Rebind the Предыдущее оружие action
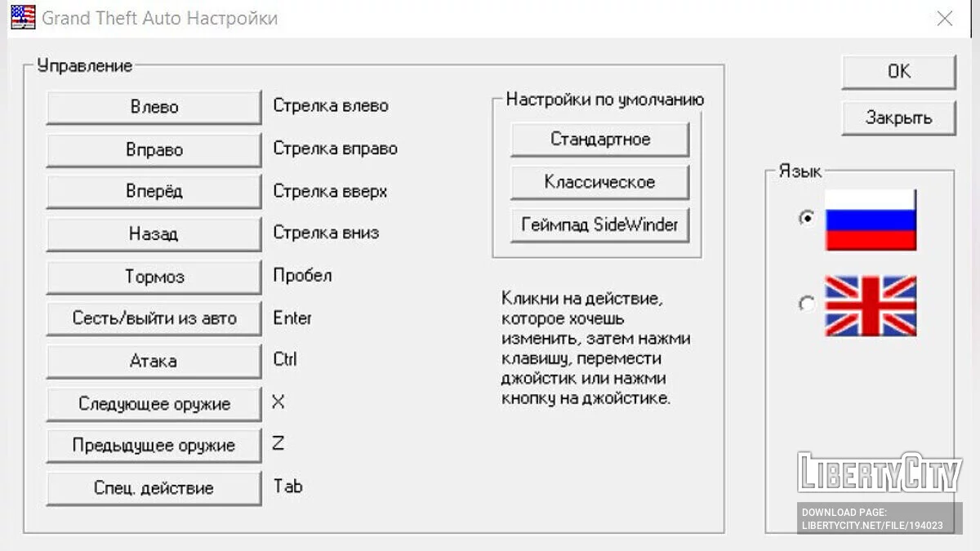Screen dimensions: 980x551 (x=154, y=446)
